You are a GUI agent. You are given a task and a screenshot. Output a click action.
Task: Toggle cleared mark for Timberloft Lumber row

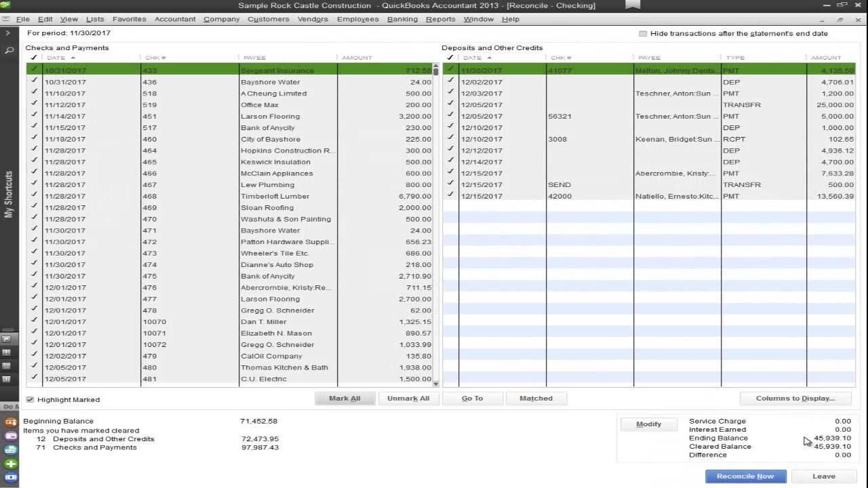point(34,196)
